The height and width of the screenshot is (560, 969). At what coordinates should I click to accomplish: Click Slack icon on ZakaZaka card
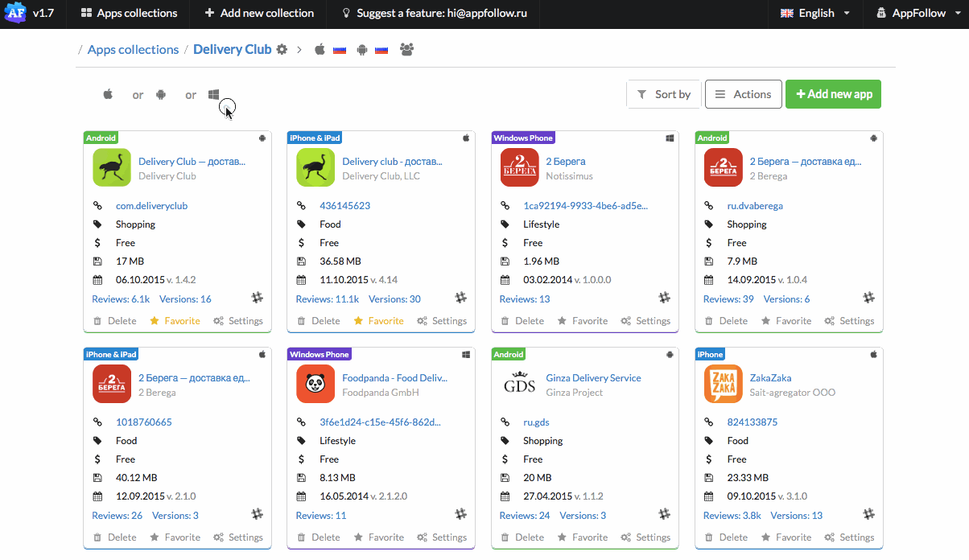pyautogui.click(x=868, y=513)
